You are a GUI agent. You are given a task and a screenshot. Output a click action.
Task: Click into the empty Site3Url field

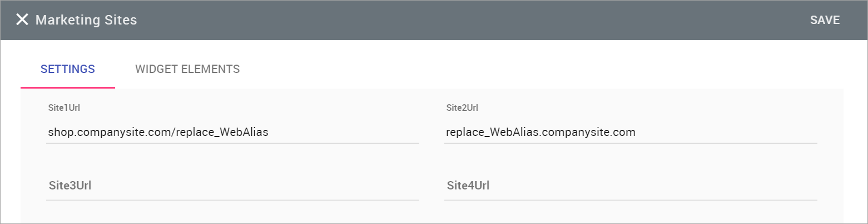click(232, 186)
